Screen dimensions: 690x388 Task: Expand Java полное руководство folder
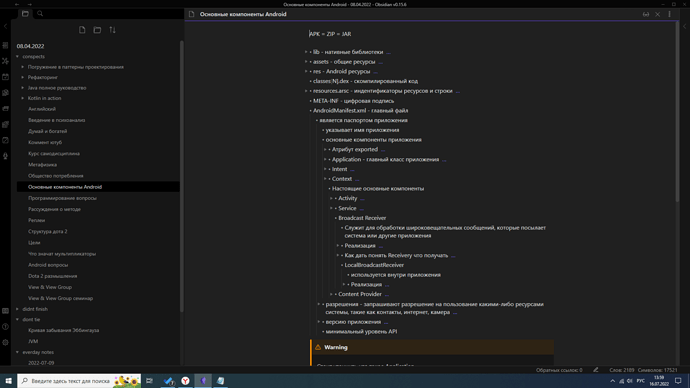(23, 88)
